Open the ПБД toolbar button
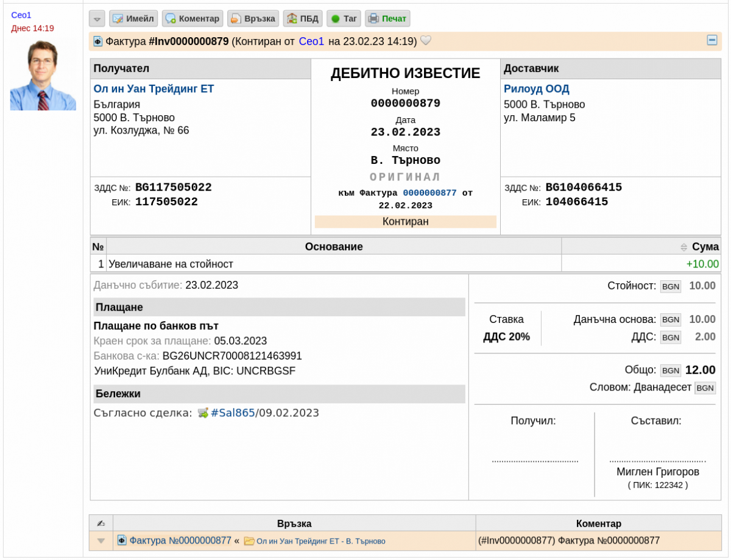731x560 pixels. coord(303,18)
